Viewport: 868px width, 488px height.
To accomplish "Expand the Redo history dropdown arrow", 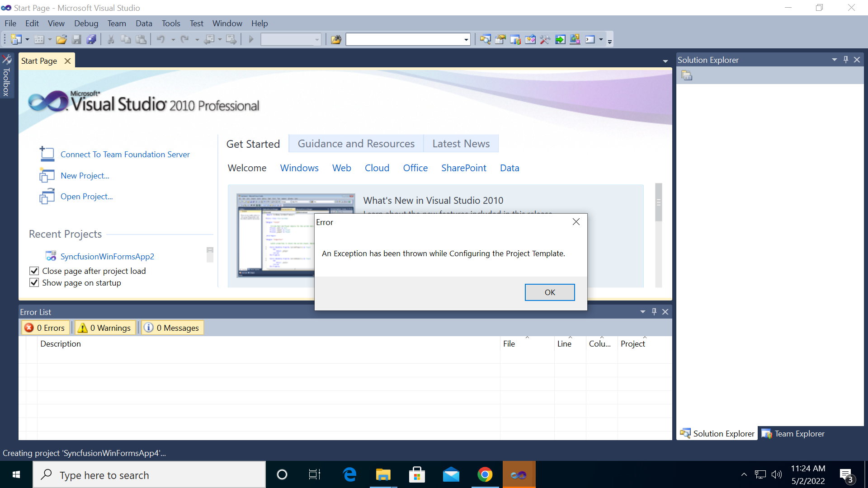I will [x=197, y=40].
